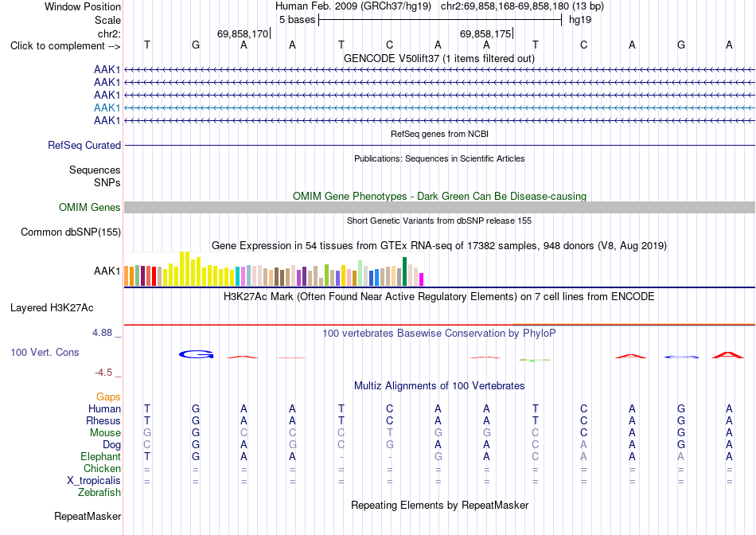The image size is (756, 535).
Task: Click the orange Gaps row label
Action: point(108,396)
